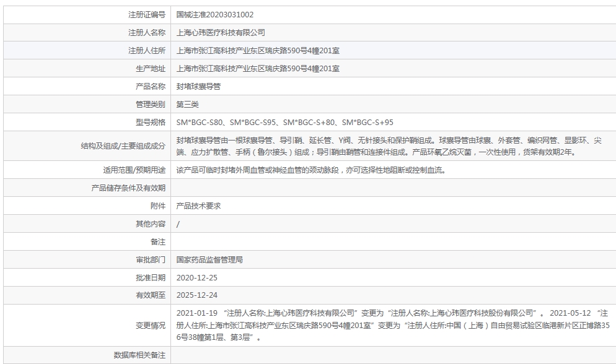616x364 pixels.
Task: Select the intended use text 该产品可临时封堵外周血管
Action: click(312, 170)
